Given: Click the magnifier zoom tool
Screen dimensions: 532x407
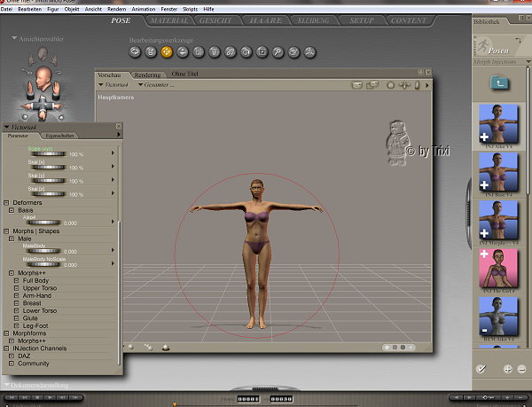Looking at the screenshot, I should (278, 51).
